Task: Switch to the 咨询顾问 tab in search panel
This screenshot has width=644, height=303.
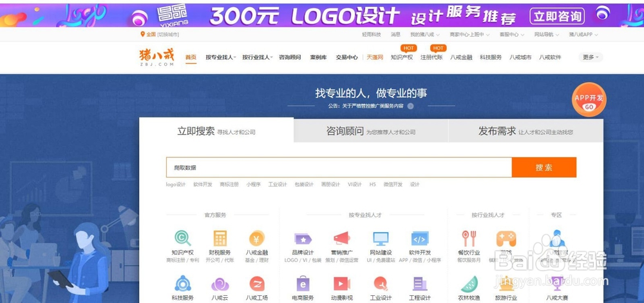Action: [371, 131]
